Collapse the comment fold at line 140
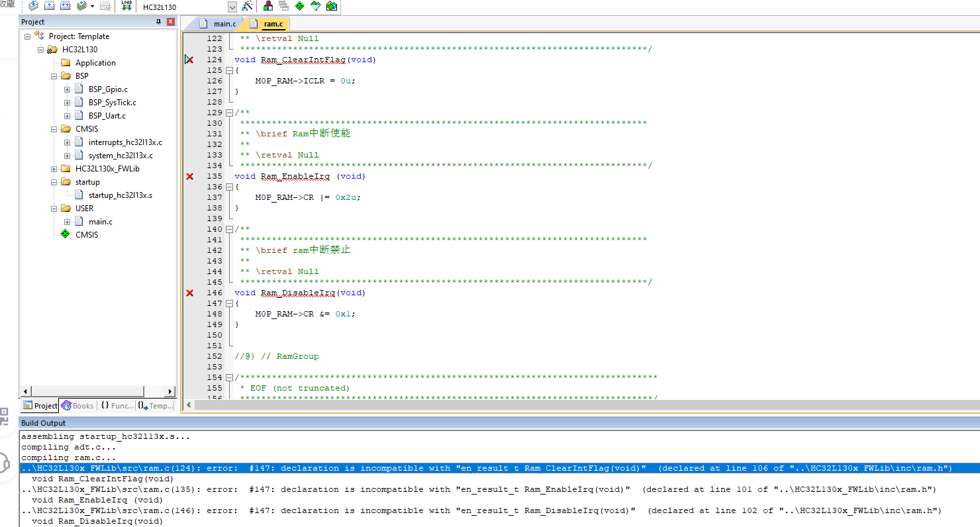The width and height of the screenshot is (980, 527). (229, 229)
